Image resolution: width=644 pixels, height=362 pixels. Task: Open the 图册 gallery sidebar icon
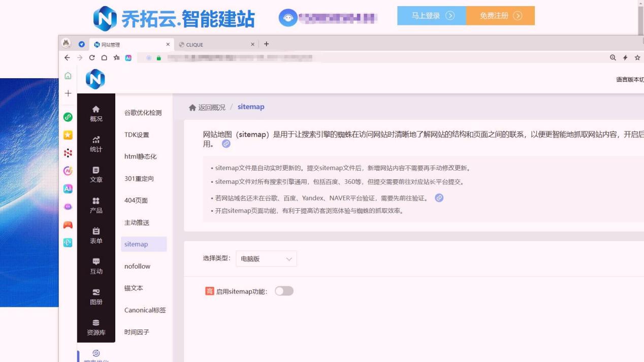(x=96, y=297)
